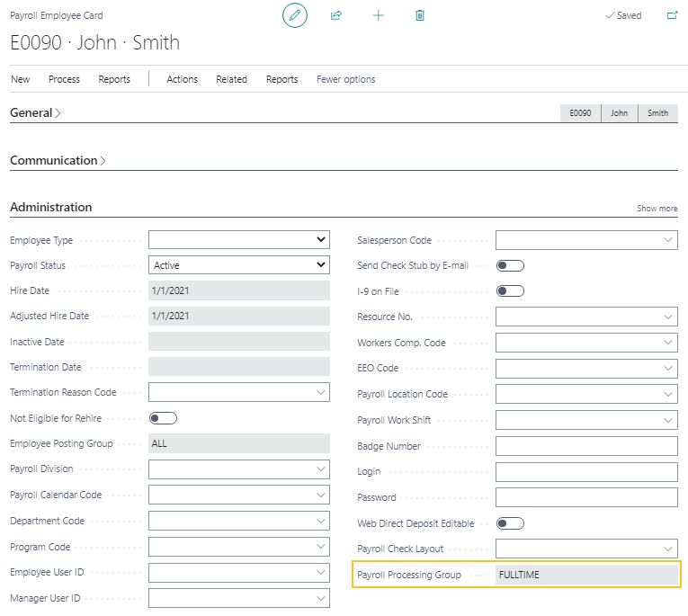Open the Termination Reason Code dropdown
The height and width of the screenshot is (616, 688).
tap(238, 393)
